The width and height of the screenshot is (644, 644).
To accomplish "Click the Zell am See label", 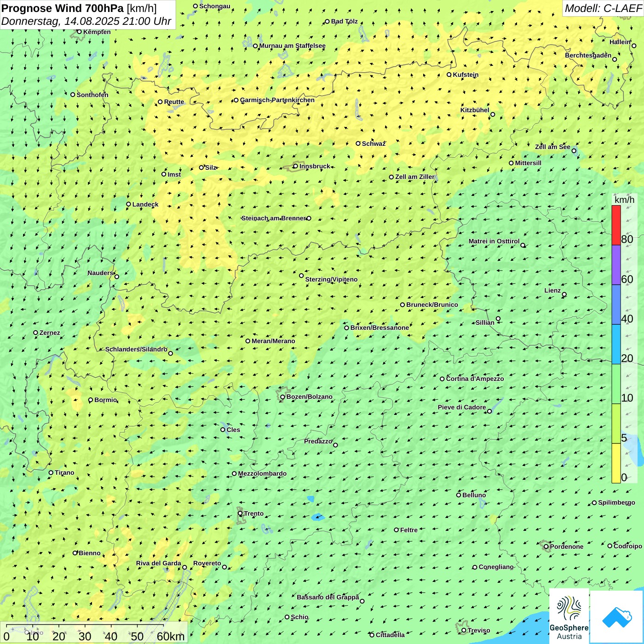I will [x=552, y=147].
